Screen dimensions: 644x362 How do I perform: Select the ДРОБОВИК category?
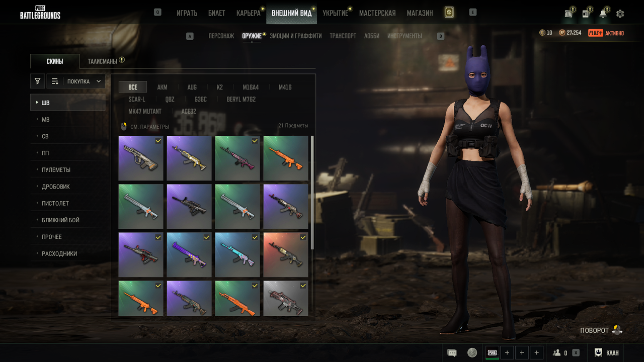click(67, 187)
